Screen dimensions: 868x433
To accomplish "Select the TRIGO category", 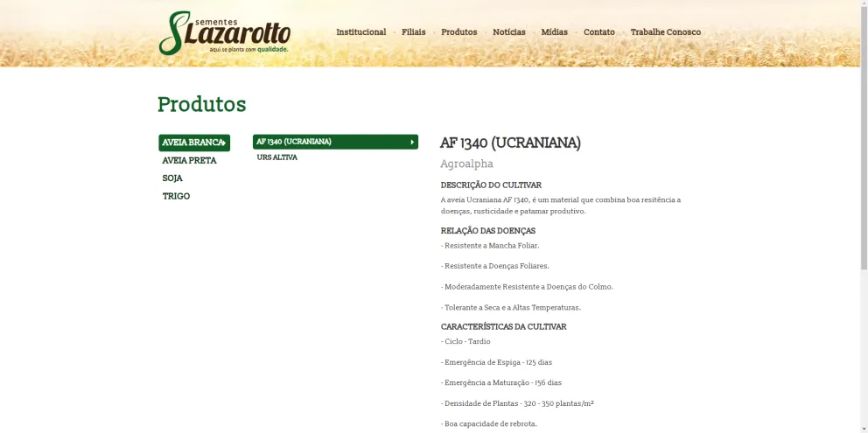I will [176, 196].
